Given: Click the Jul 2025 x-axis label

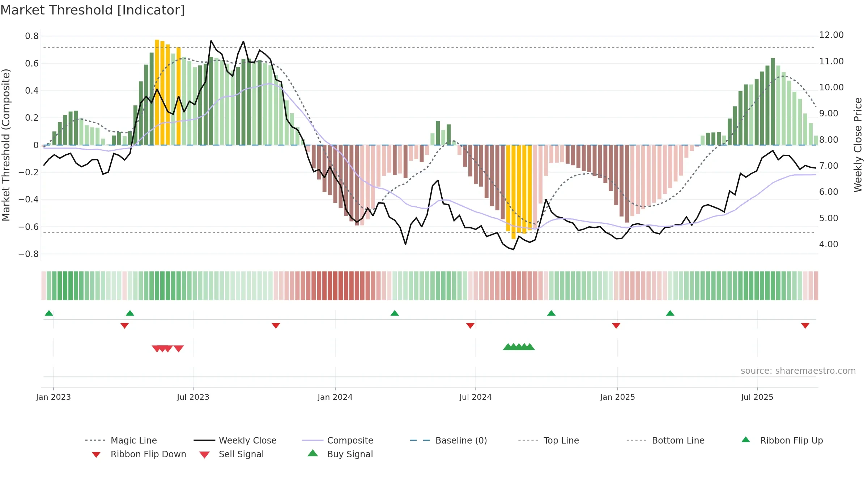Looking at the screenshot, I should (x=757, y=397).
